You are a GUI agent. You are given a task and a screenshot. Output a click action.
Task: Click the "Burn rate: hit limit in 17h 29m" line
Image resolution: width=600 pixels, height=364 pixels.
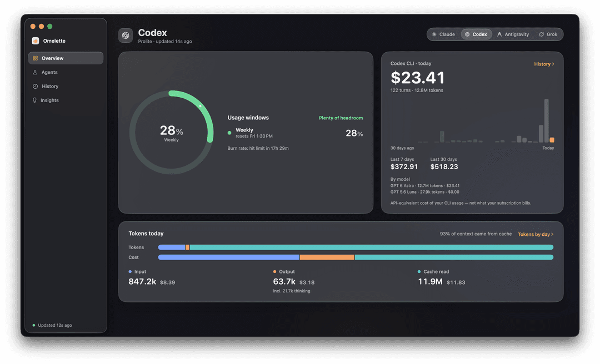[258, 148]
